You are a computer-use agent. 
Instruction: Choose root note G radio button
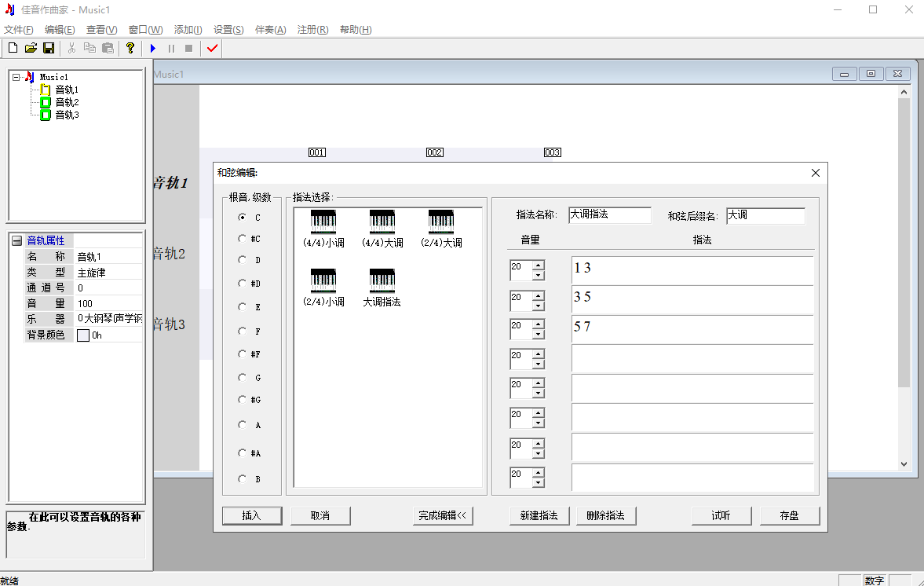[243, 378]
